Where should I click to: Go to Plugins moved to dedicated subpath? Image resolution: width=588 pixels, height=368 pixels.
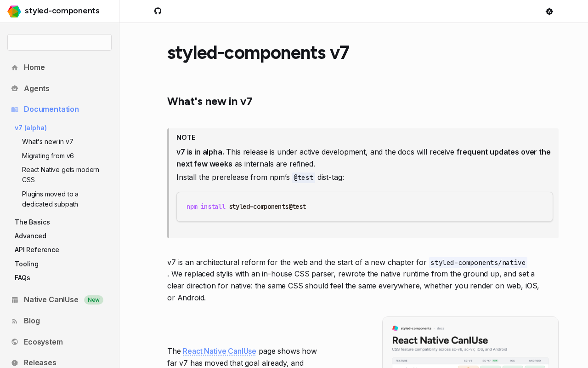pos(50,199)
